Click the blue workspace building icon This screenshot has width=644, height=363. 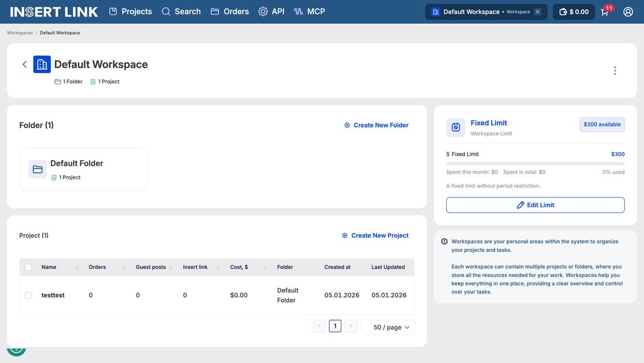pyautogui.click(x=42, y=64)
